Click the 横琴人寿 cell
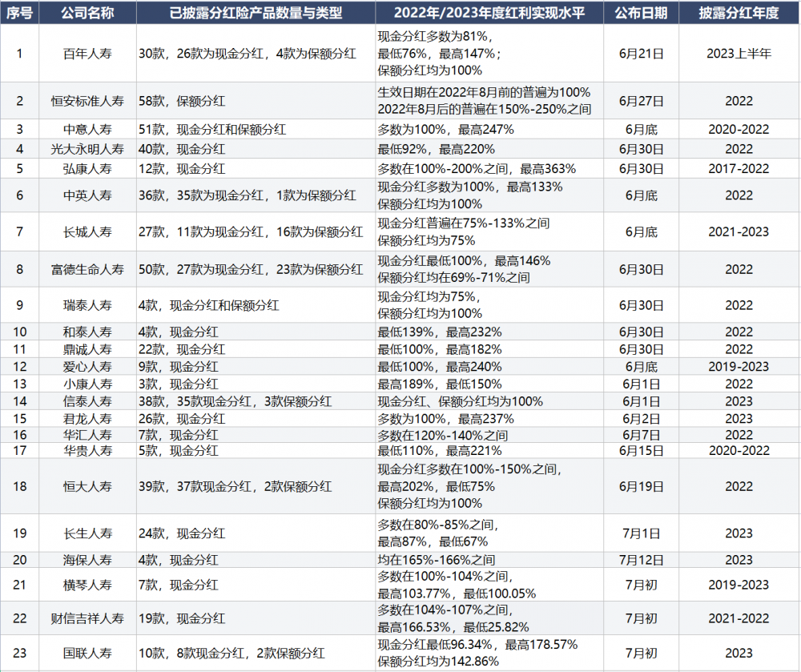 coord(87,585)
